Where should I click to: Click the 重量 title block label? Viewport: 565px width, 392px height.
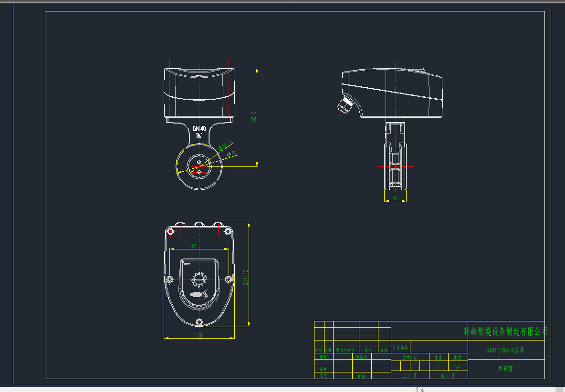coord(438,358)
